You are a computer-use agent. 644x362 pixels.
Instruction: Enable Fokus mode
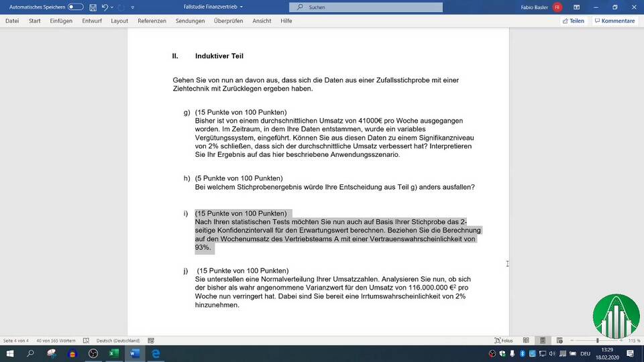pyautogui.click(x=504, y=341)
